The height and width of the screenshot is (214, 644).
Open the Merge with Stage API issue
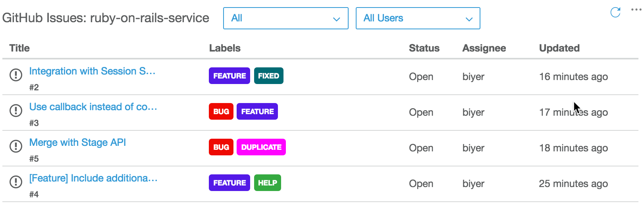77,143
